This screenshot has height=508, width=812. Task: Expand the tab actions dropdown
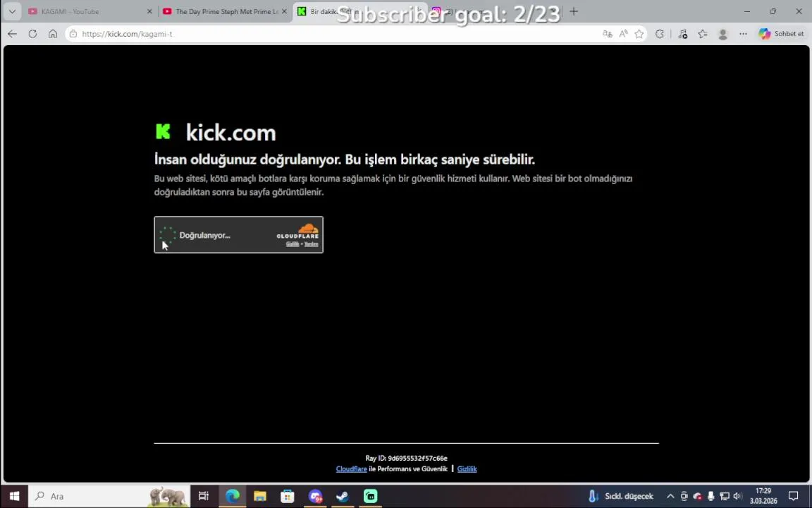pyautogui.click(x=12, y=11)
